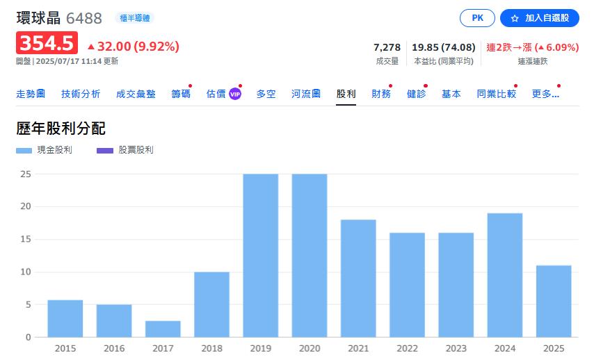Open the 同業比較 tab
Image resolution: width=594 pixels, height=364 pixels.
pyautogui.click(x=496, y=94)
